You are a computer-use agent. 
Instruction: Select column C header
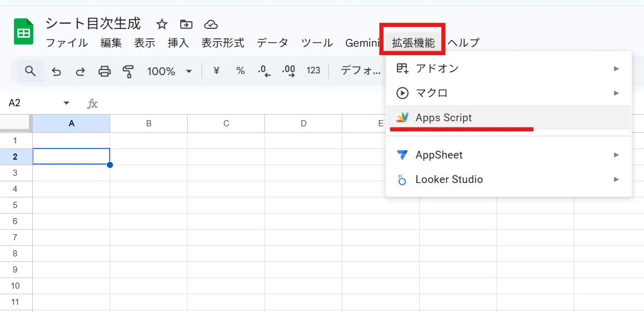pyautogui.click(x=226, y=123)
